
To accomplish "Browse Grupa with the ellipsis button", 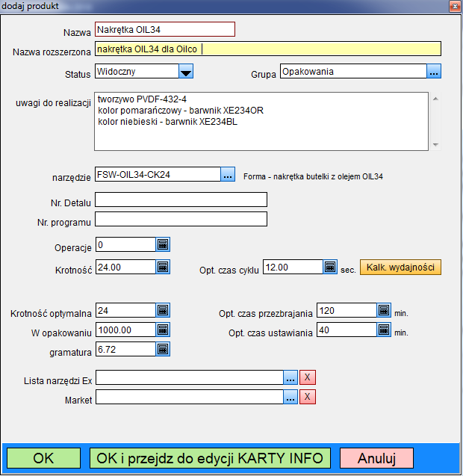I will (x=434, y=71).
